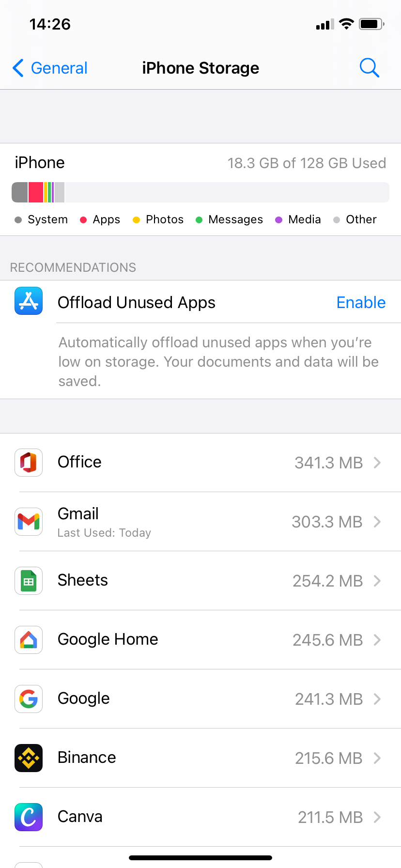Enable Offload Unused Apps
Viewport: 401px width, 868px height.
click(361, 302)
